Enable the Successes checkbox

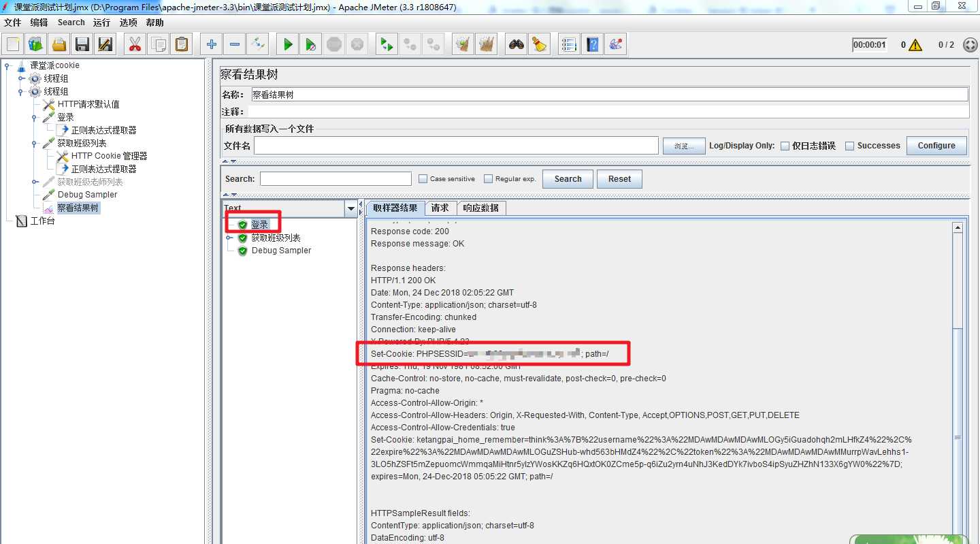(849, 146)
